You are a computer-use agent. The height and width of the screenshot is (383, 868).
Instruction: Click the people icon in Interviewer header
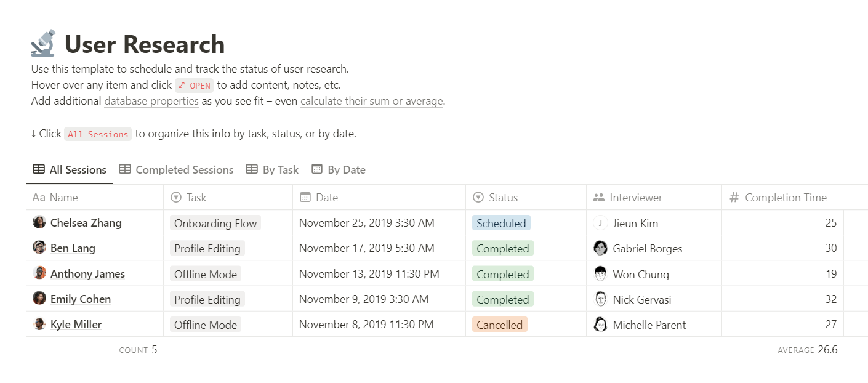598,198
